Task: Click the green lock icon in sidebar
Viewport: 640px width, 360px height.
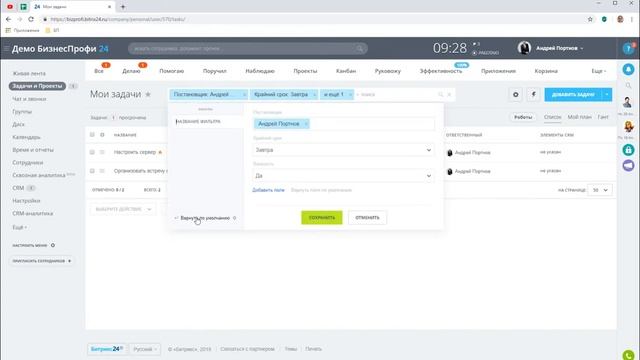Action: (x=628, y=150)
